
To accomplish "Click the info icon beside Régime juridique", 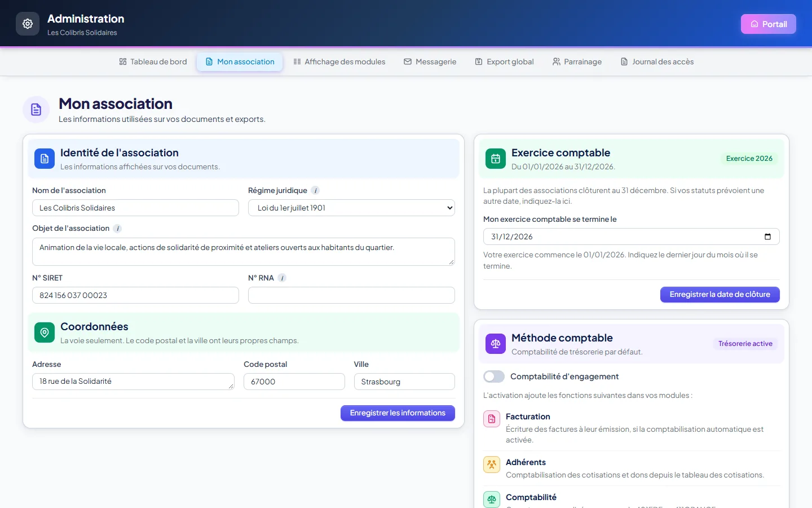I will (316, 191).
